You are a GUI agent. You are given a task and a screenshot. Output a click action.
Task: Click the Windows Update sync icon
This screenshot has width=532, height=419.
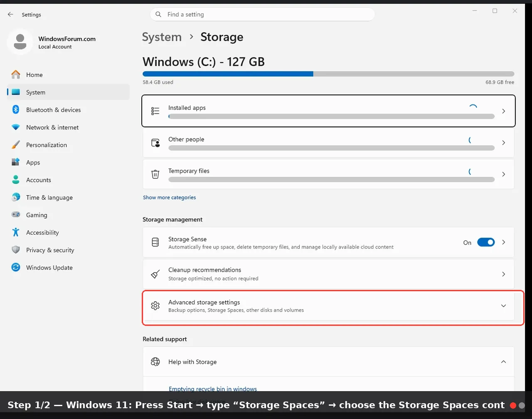point(16,267)
